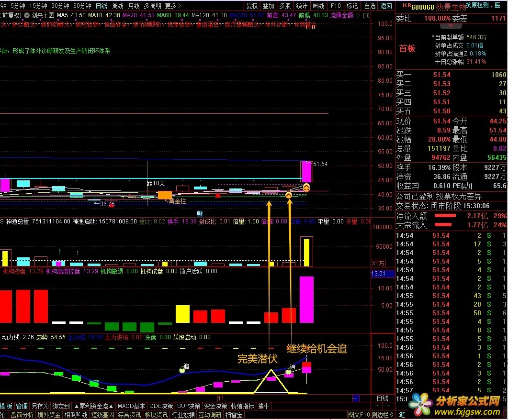
Task: Click the stock code 688068
Action: click(x=422, y=7)
